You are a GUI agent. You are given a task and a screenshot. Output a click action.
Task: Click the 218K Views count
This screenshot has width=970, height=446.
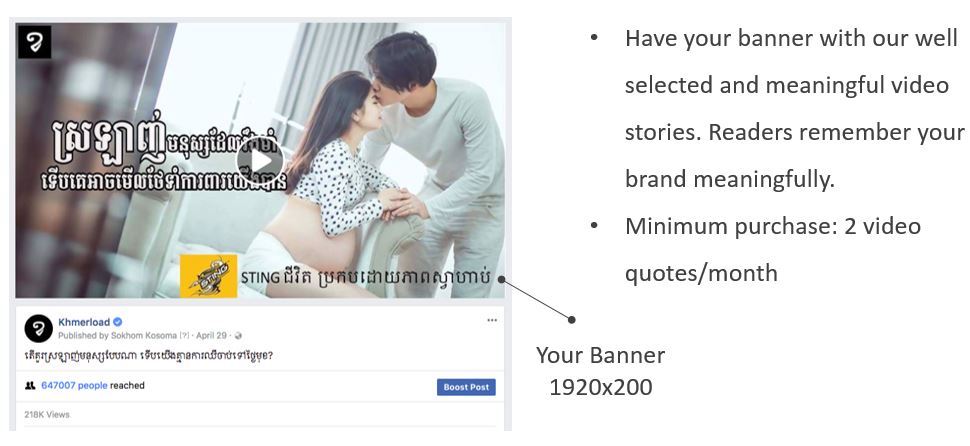click(x=47, y=414)
